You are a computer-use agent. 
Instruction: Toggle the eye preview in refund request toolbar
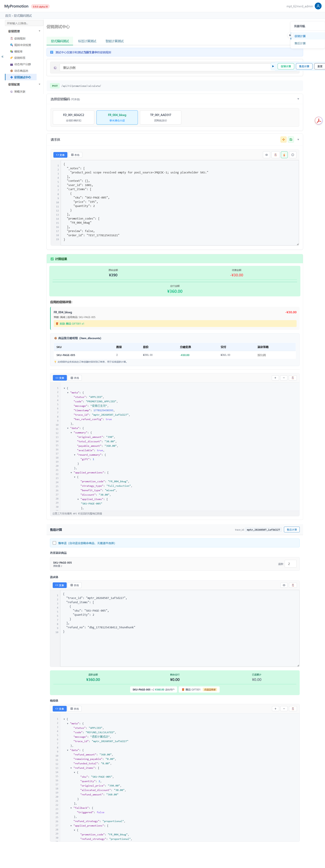coord(284,585)
